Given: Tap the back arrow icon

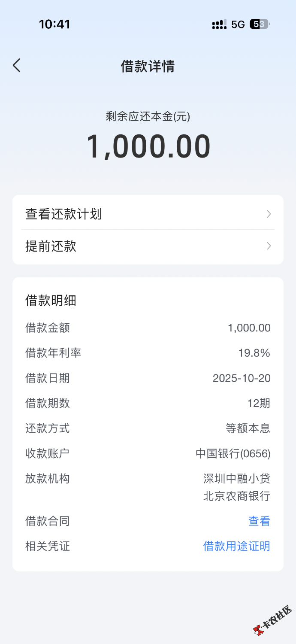Looking at the screenshot, I should (x=17, y=66).
